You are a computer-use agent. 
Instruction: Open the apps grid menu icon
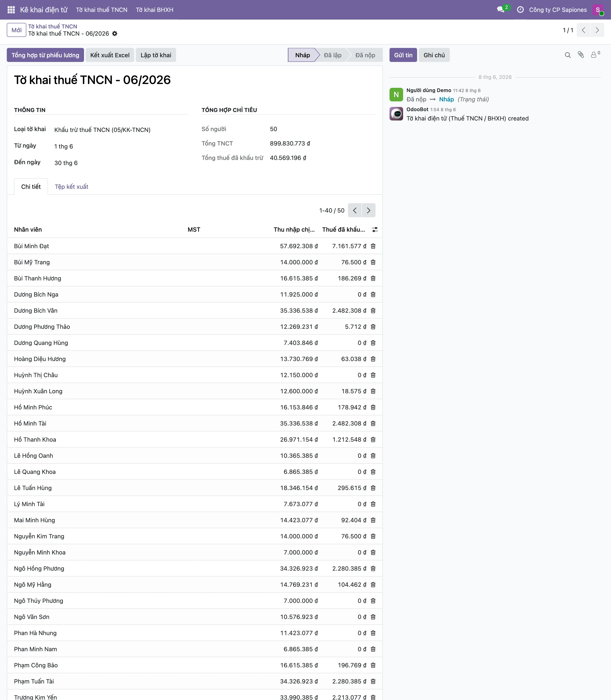pyautogui.click(x=11, y=10)
